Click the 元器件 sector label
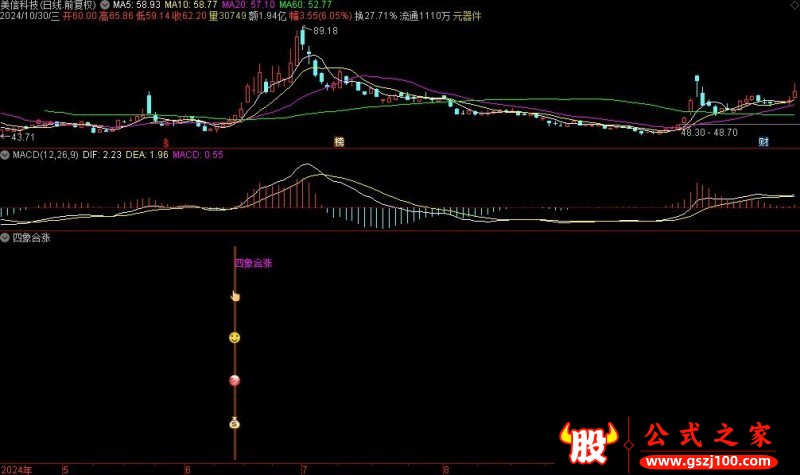 467,16
